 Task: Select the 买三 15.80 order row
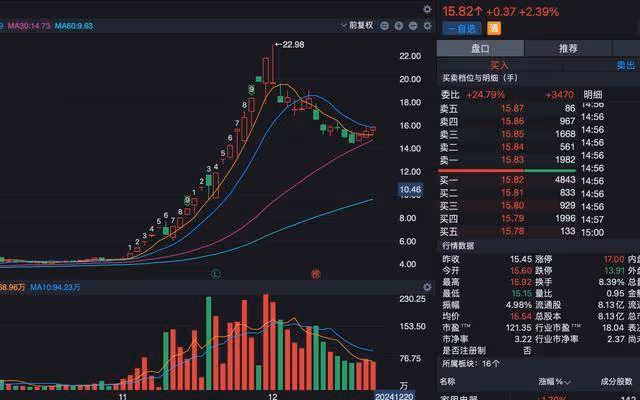[507, 206]
